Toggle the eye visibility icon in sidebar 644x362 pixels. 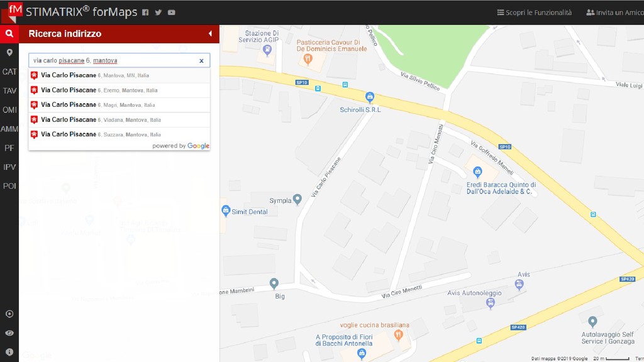coord(9,333)
